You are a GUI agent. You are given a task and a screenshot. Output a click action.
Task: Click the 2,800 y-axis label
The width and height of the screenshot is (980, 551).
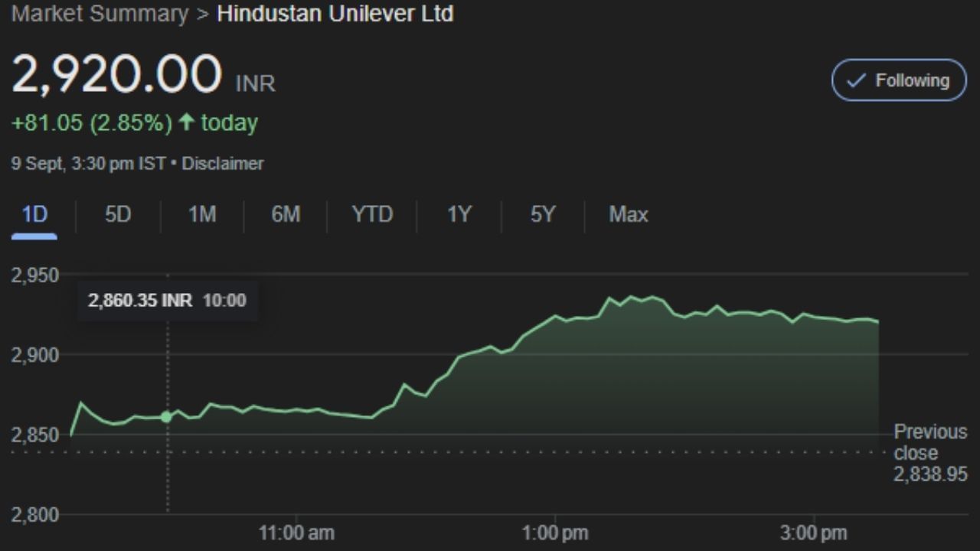click(34, 515)
